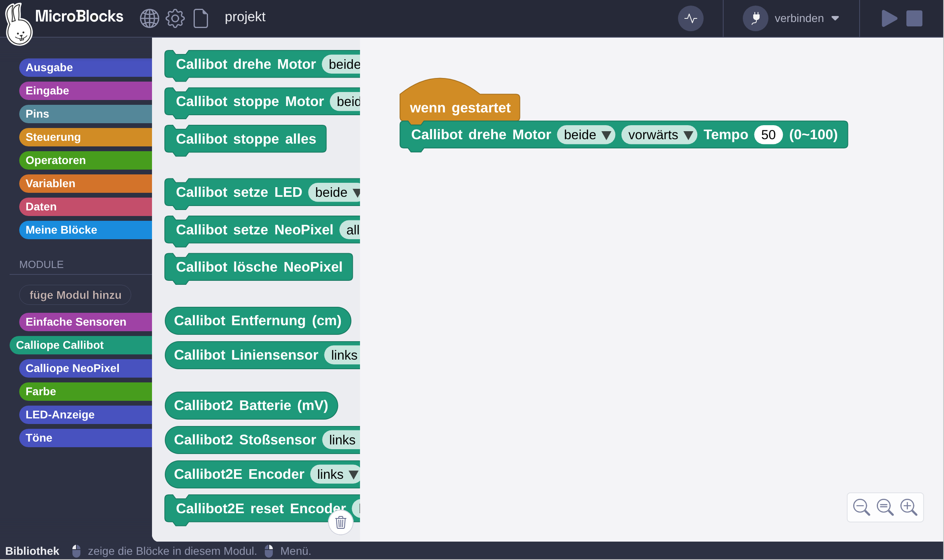Open beide dropdown in setze LED block

pyautogui.click(x=335, y=192)
